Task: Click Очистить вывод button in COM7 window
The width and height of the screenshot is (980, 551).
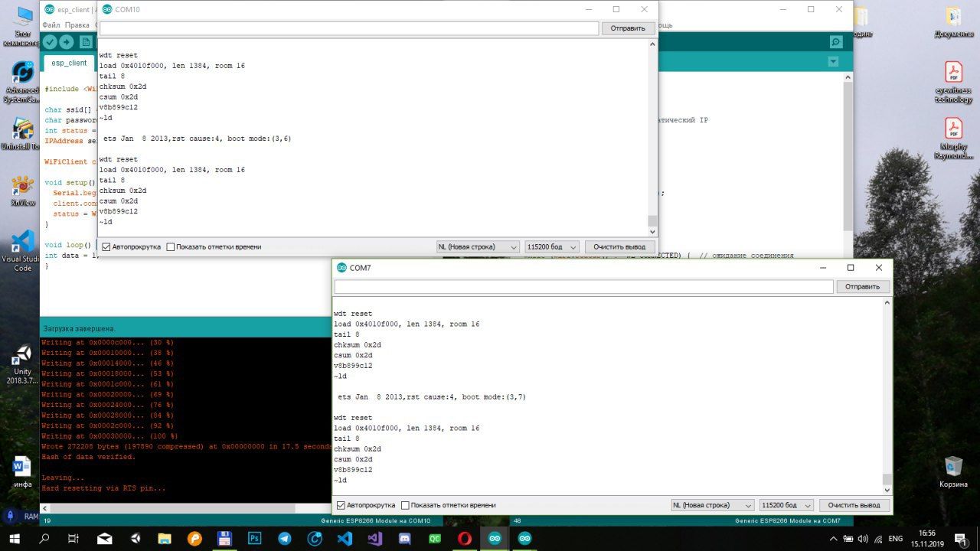Action: 854,506
